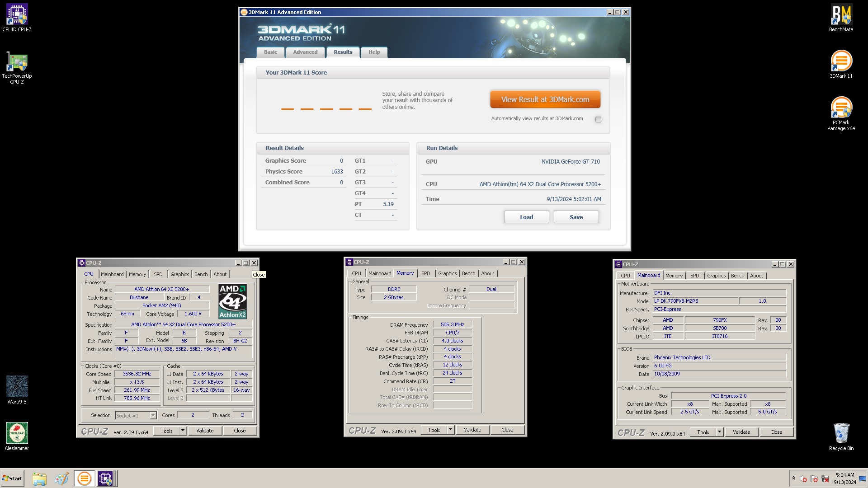The image size is (868, 488).
Task: Open the About tab in the CPU-Z window showing the Memory tab
Action: point(487,273)
